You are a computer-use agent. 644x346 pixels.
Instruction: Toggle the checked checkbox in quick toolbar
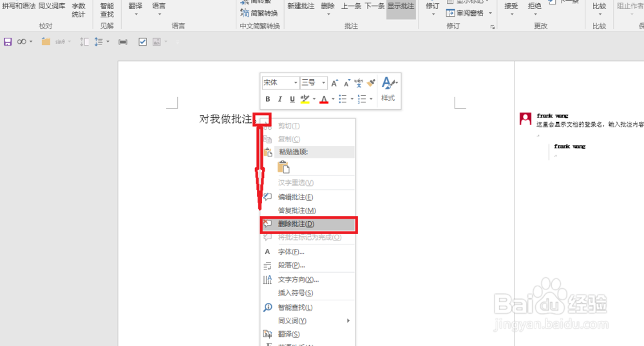(142, 42)
